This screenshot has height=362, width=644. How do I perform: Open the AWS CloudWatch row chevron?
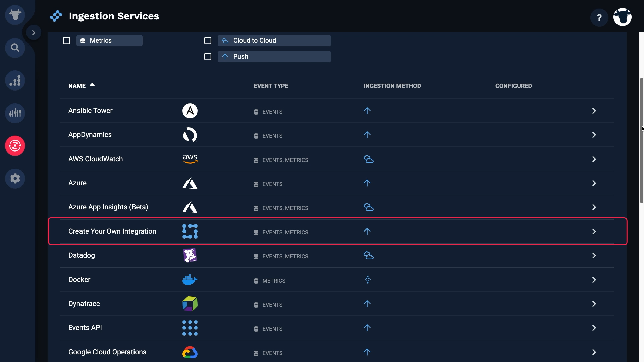pyautogui.click(x=594, y=159)
